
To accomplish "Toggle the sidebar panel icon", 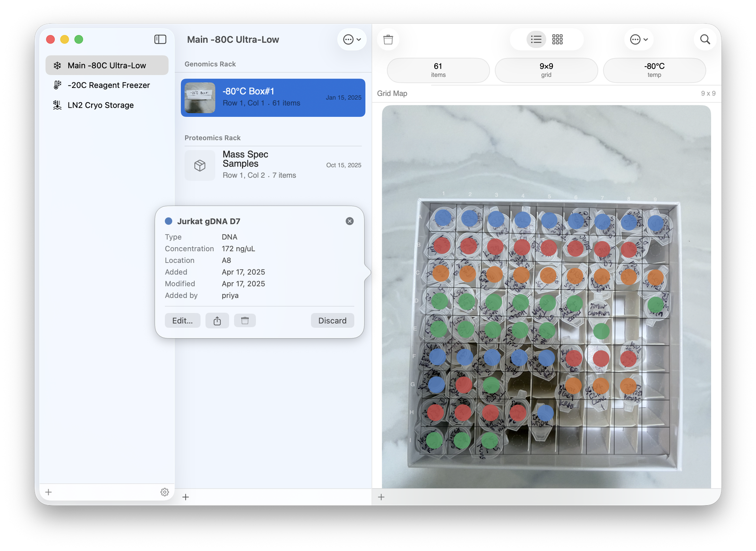I will 160,39.
